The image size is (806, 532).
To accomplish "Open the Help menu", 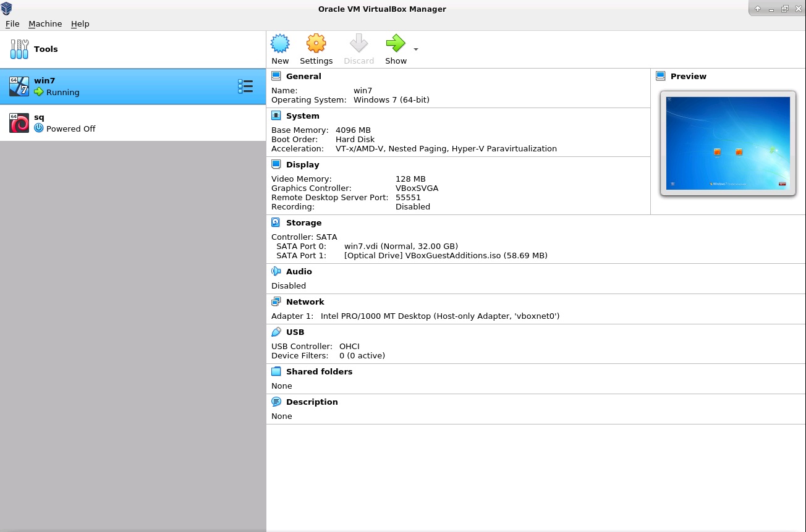I will click(80, 23).
